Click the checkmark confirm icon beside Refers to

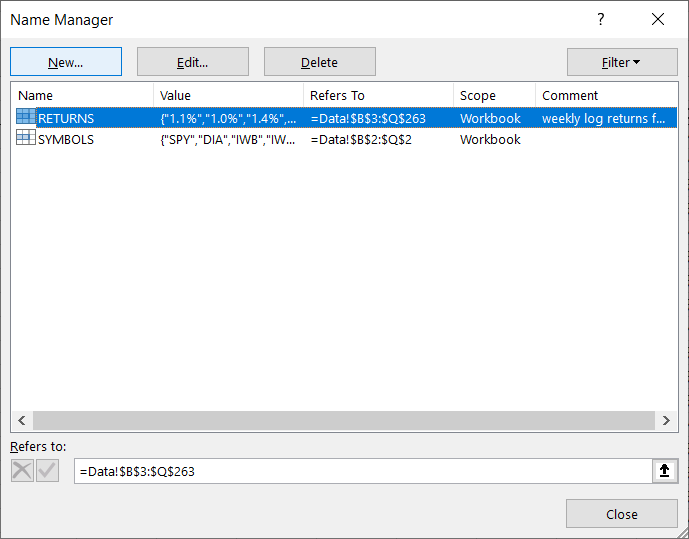[x=47, y=471]
